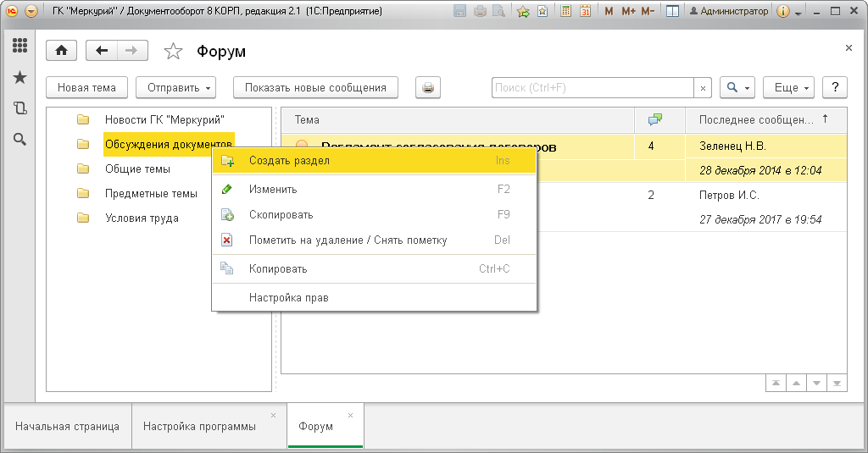Click Показать новые сообщения button
Image resolution: width=868 pixels, height=453 pixels.
(x=315, y=87)
